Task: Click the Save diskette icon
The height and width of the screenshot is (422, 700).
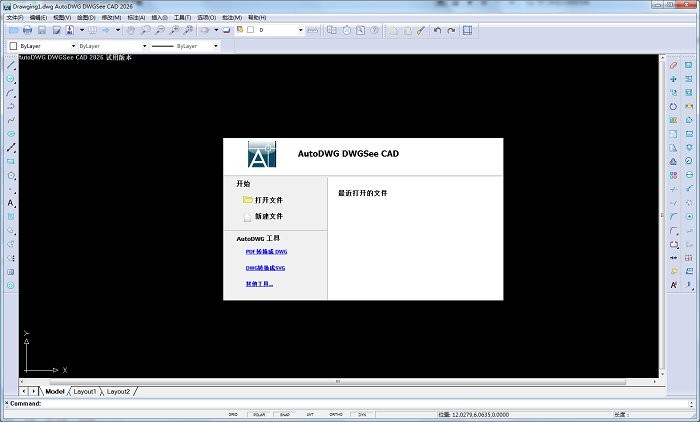Action: [x=42, y=30]
